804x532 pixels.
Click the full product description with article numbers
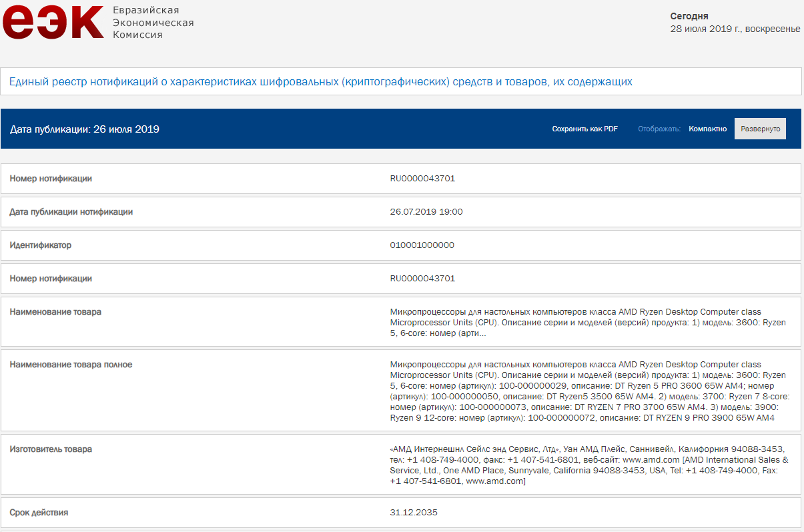pyautogui.click(x=588, y=391)
